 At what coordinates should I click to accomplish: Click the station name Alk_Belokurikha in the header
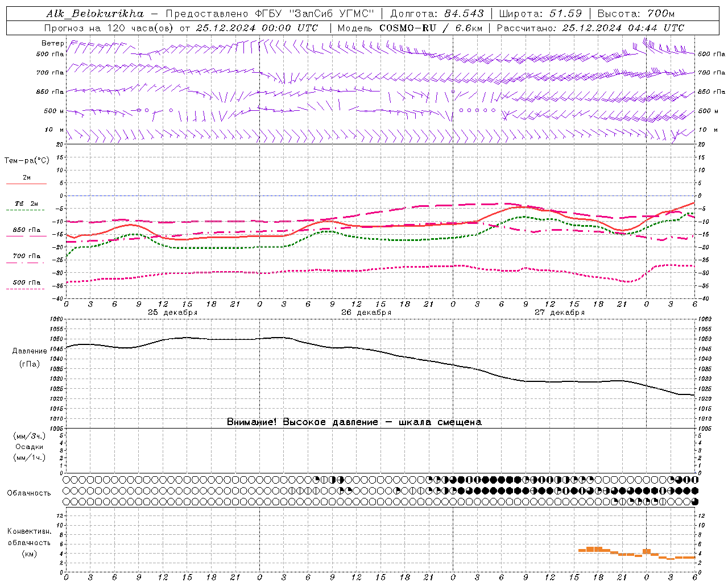[x=95, y=13]
